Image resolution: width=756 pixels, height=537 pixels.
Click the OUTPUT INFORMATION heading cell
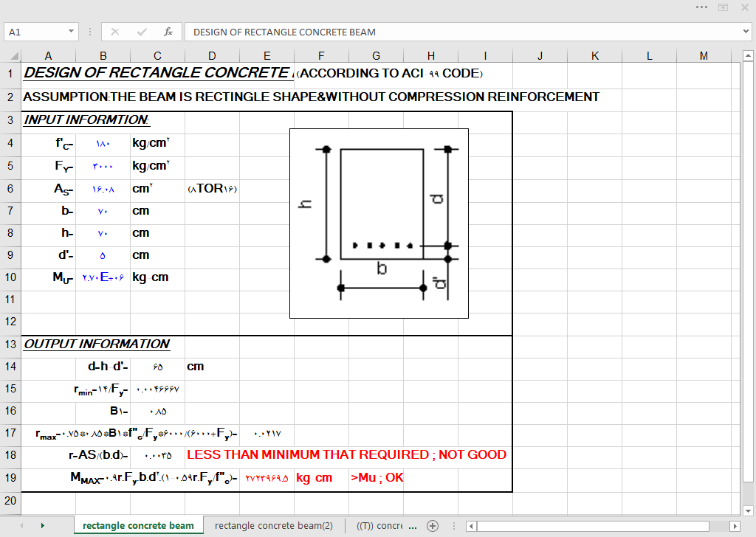[97, 344]
